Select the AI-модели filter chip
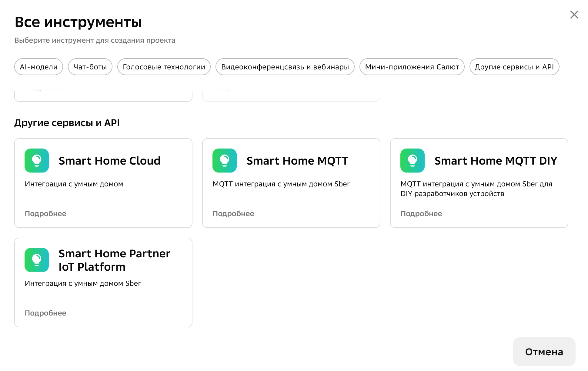Image resolution: width=588 pixels, height=371 pixels. (x=38, y=67)
